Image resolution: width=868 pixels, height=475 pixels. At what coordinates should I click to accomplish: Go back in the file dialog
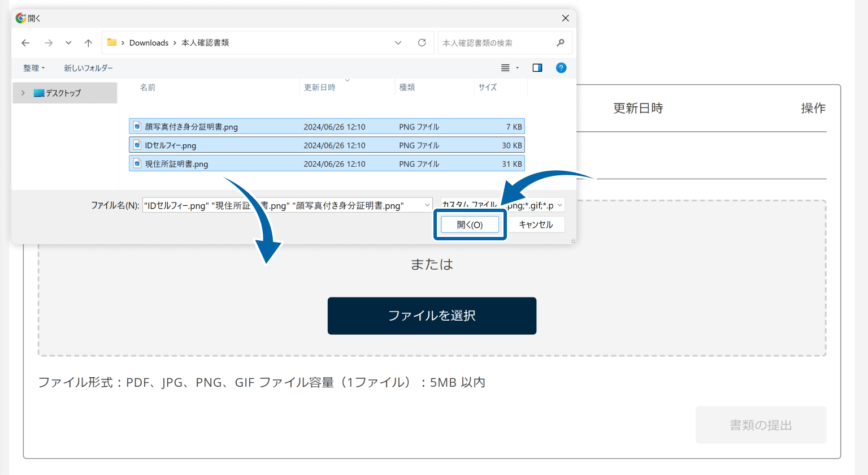pyautogui.click(x=25, y=43)
